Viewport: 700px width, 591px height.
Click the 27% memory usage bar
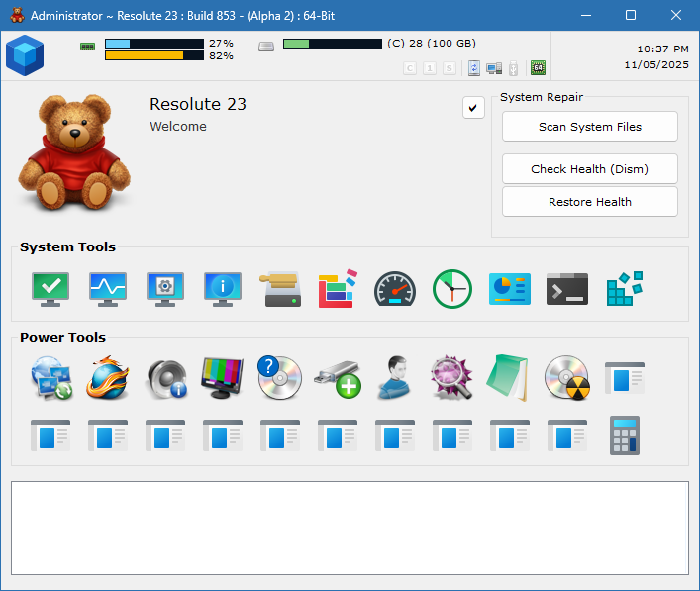(154, 44)
